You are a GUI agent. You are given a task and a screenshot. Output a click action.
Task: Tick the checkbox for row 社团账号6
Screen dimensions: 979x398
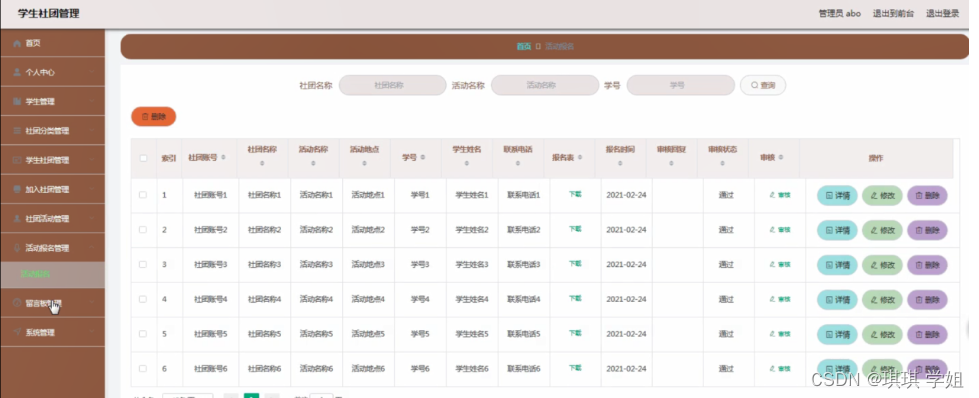point(143,369)
